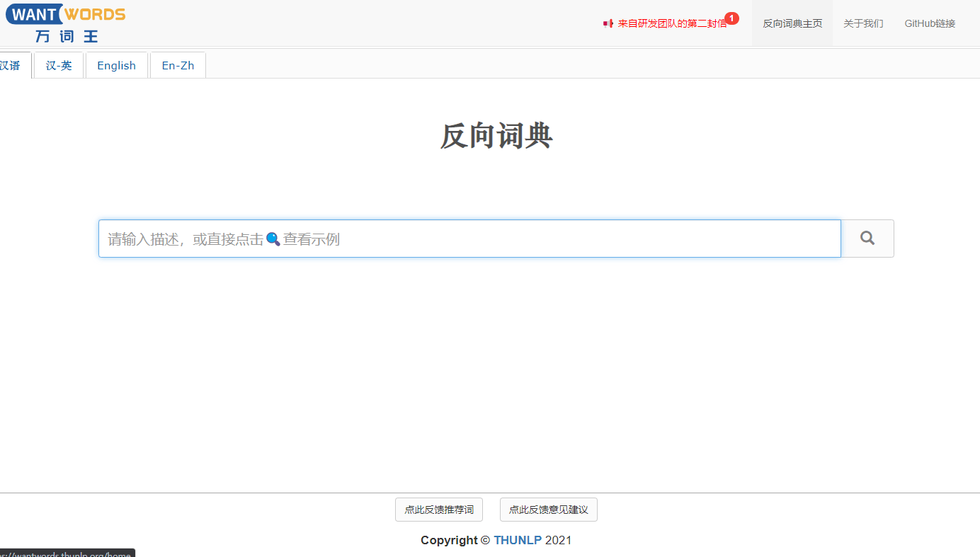Click the 点此反馈推荐词 button
This screenshot has width=980, height=557.
pyautogui.click(x=439, y=510)
